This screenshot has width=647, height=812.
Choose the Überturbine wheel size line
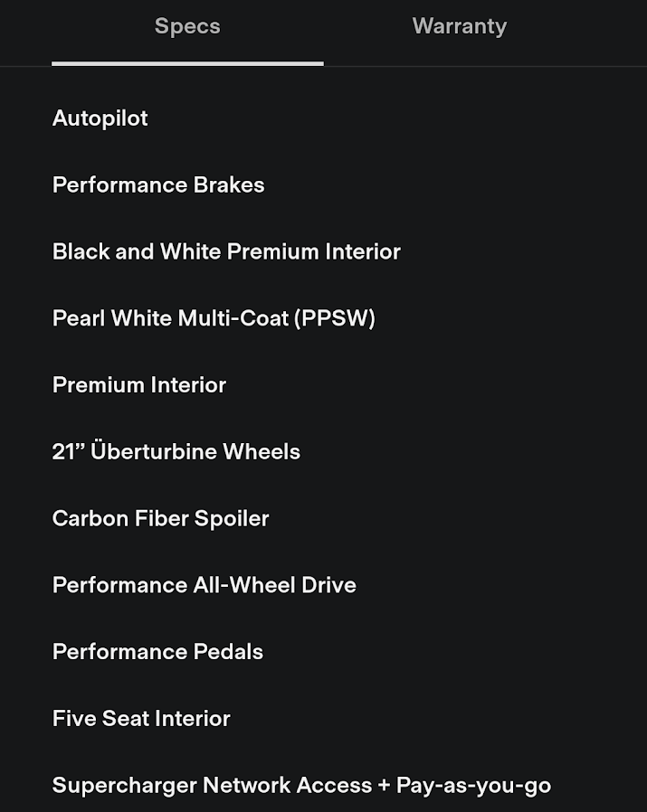point(176,452)
